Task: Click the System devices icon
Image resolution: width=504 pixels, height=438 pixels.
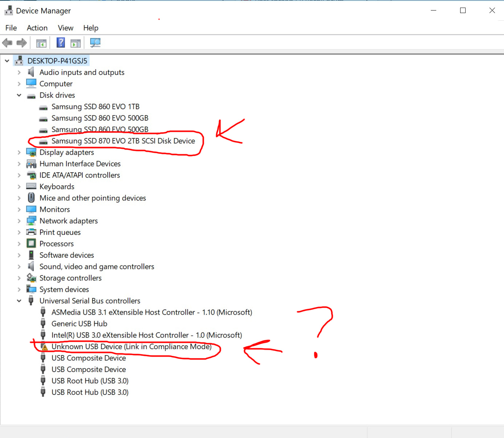Action: click(x=31, y=289)
